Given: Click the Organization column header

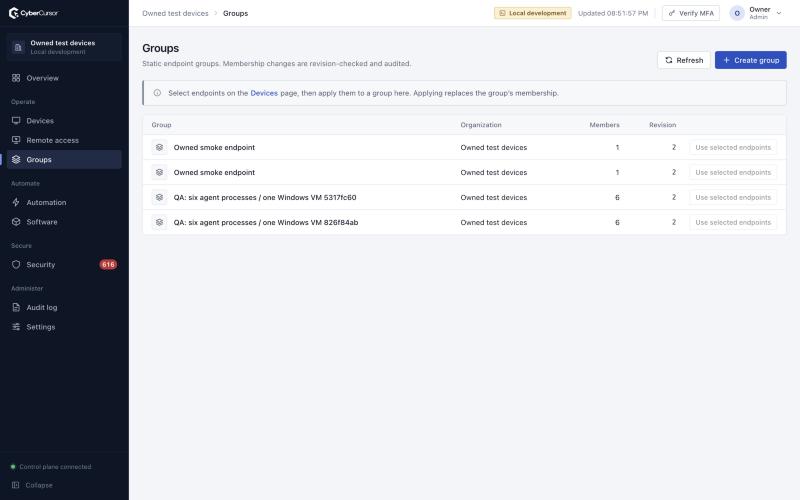Looking at the screenshot, I should click(481, 125).
